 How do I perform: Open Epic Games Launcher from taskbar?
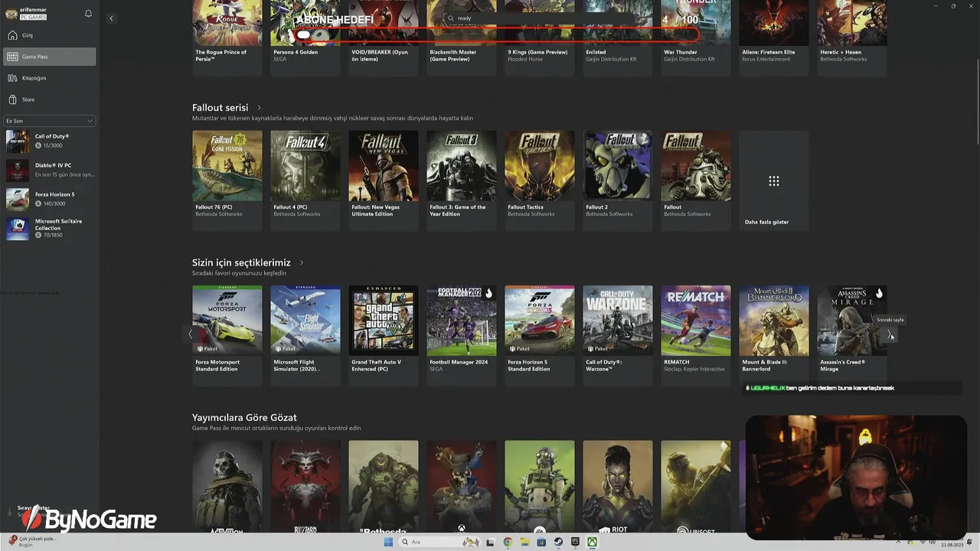point(575,542)
